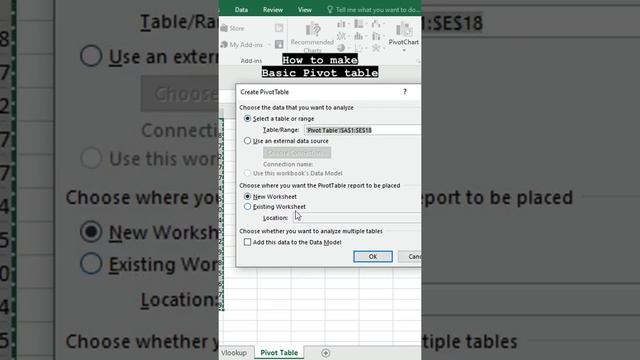Open the Store add-ins button

coord(233,28)
